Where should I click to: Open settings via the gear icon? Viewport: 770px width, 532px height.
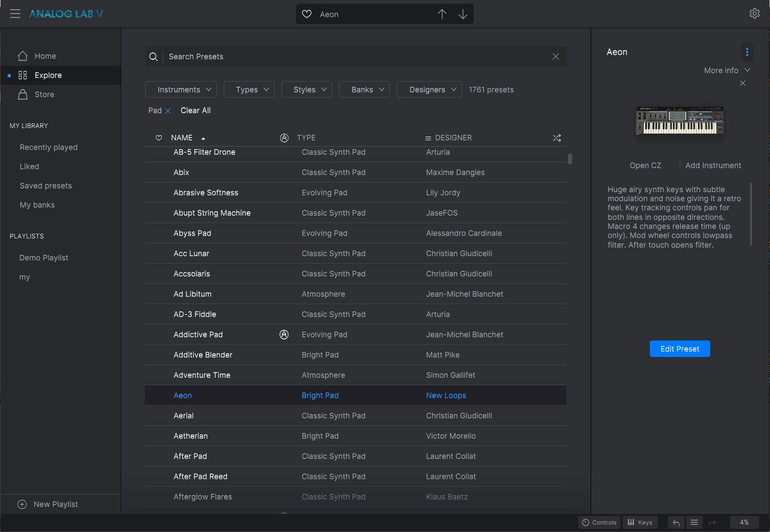click(x=755, y=14)
